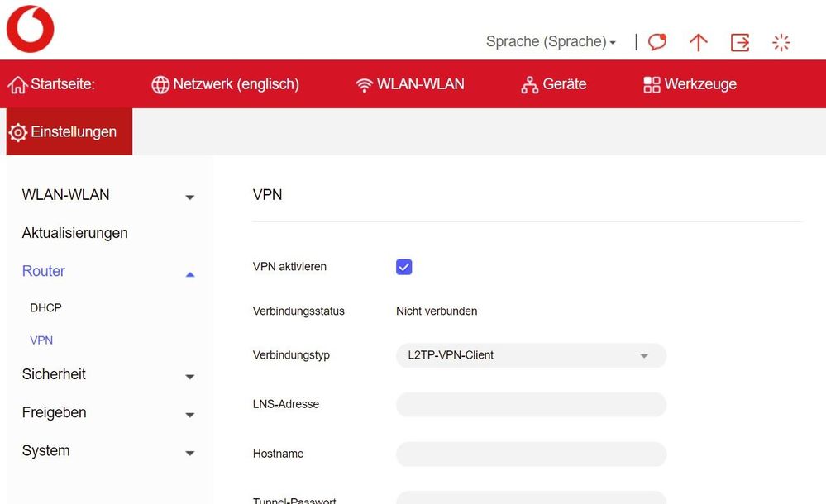Open the Werkzeuge menu item

coord(689,83)
